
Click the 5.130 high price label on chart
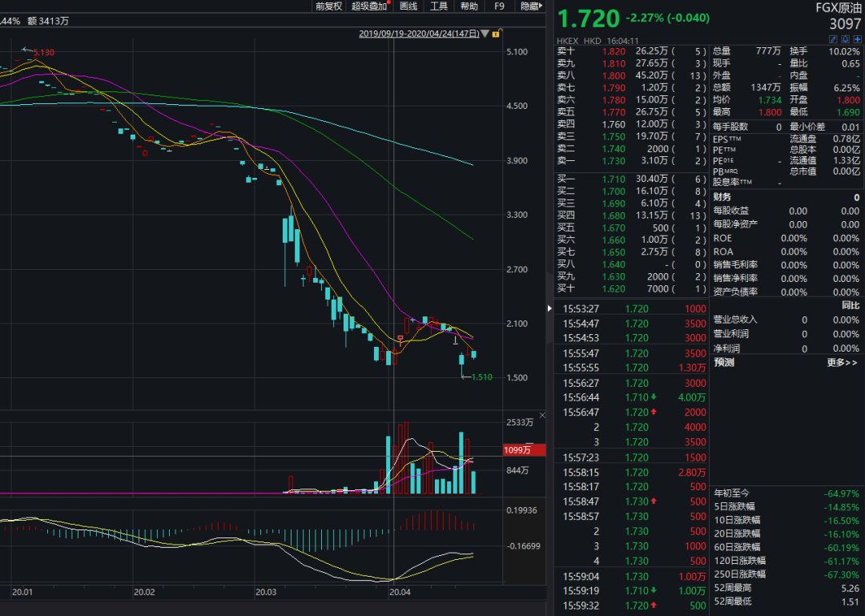click(x=43, y=52)
